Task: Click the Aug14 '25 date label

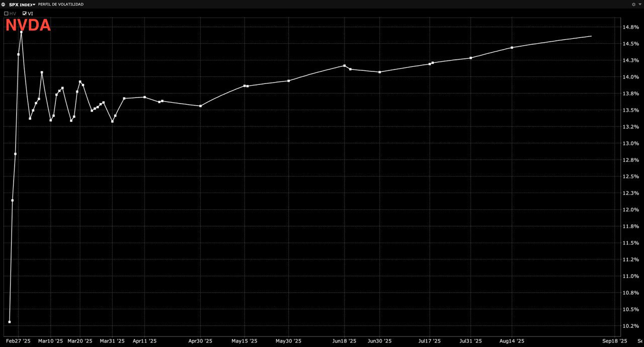Action: coord(512,341)
